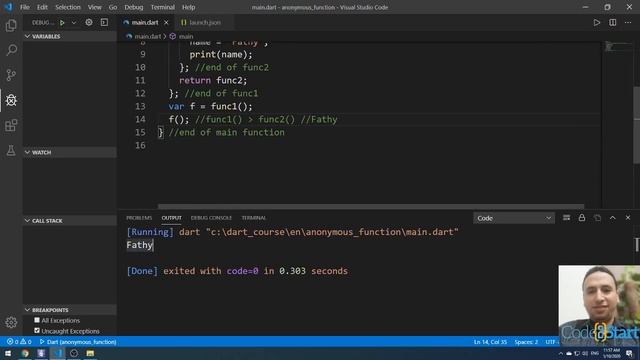
Task: Switch to the Terminal panel tab
Action: (x=253, y=218)
